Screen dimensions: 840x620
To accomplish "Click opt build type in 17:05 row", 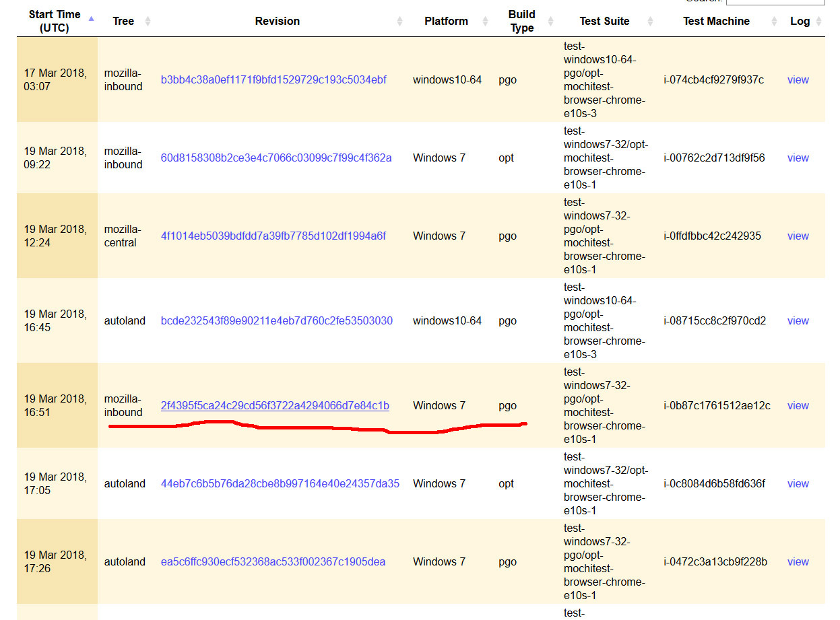I will [507, 483].
